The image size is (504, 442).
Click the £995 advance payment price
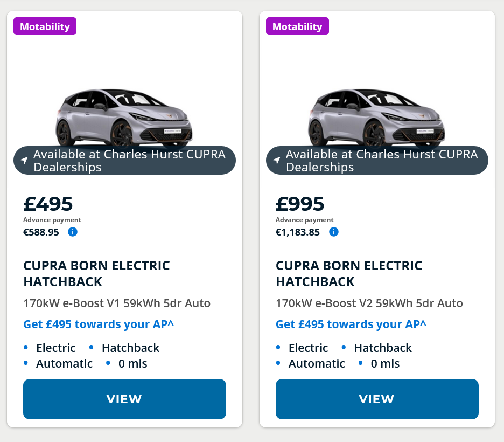(x=300, y=204)
